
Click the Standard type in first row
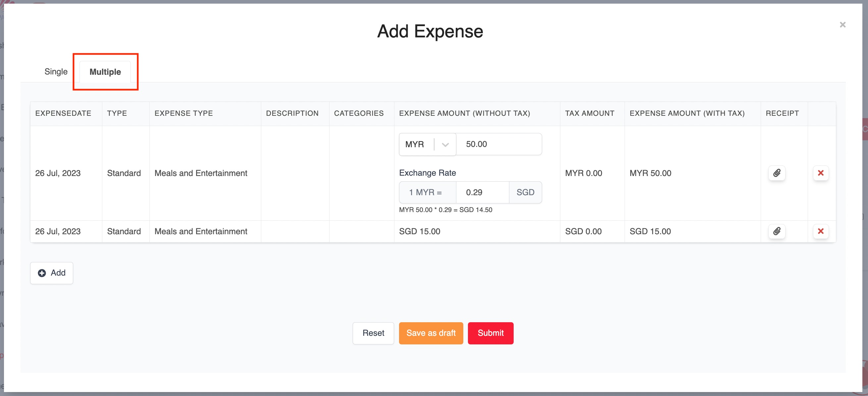point(124,173)
